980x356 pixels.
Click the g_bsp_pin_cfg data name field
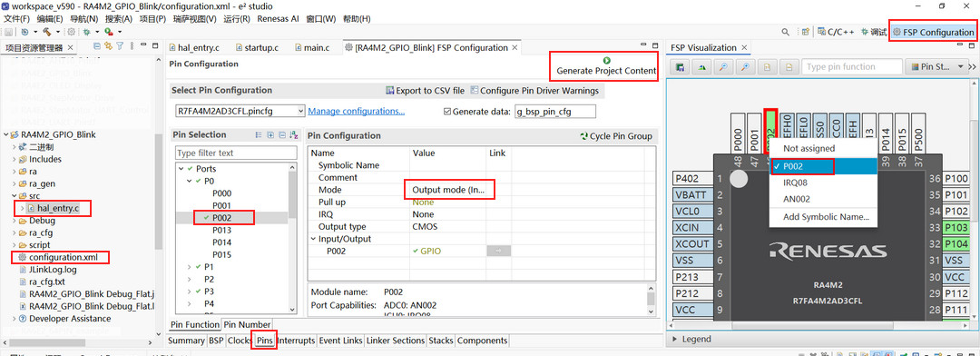click(x=555, y=112)
